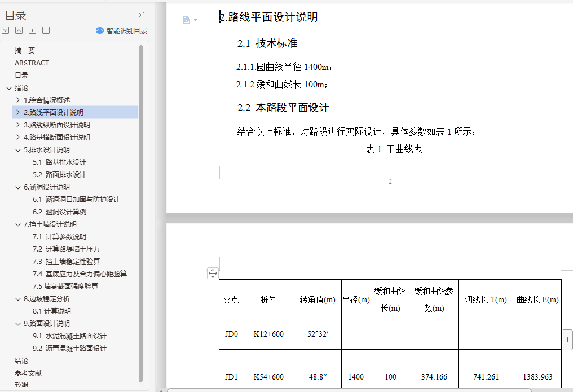573x392 pixels.
Task: Click the 2.2 本路段平面设计 heading
Action: pyautogui.click(x=283, y=107)
